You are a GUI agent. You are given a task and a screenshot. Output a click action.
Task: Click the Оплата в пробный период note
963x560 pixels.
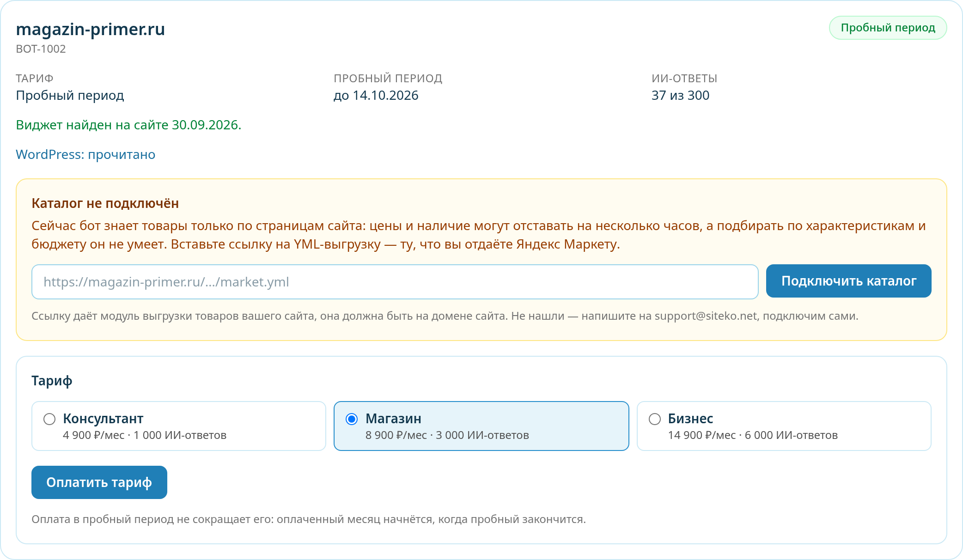click(x=309, y=519)
